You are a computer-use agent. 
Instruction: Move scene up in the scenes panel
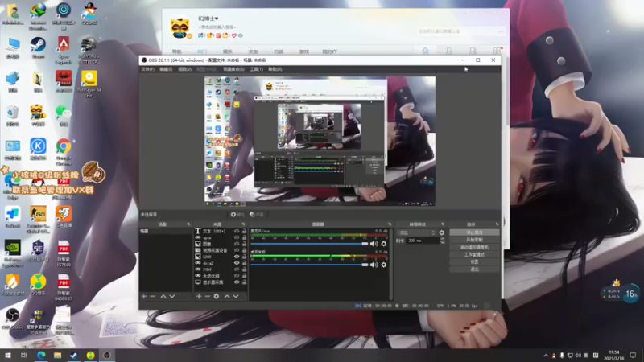point(163,296)
